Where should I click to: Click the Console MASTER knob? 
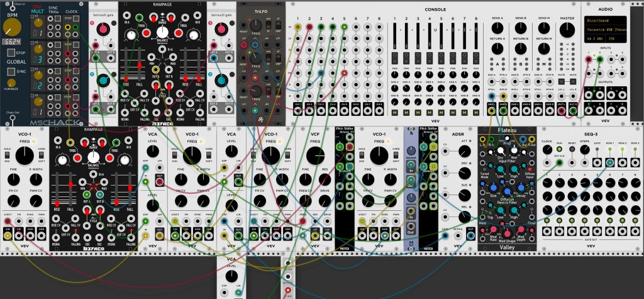[x=567, y=30]
